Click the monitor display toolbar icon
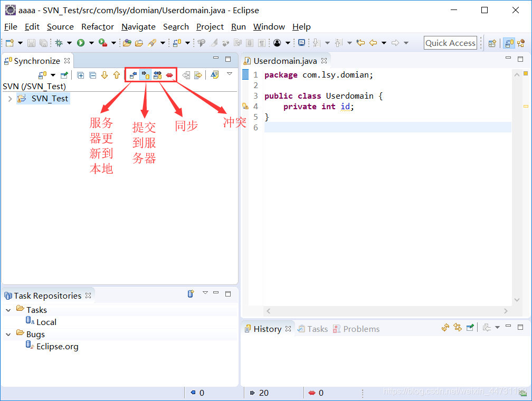Screen dimensions: 532x401 pos(301,43)
